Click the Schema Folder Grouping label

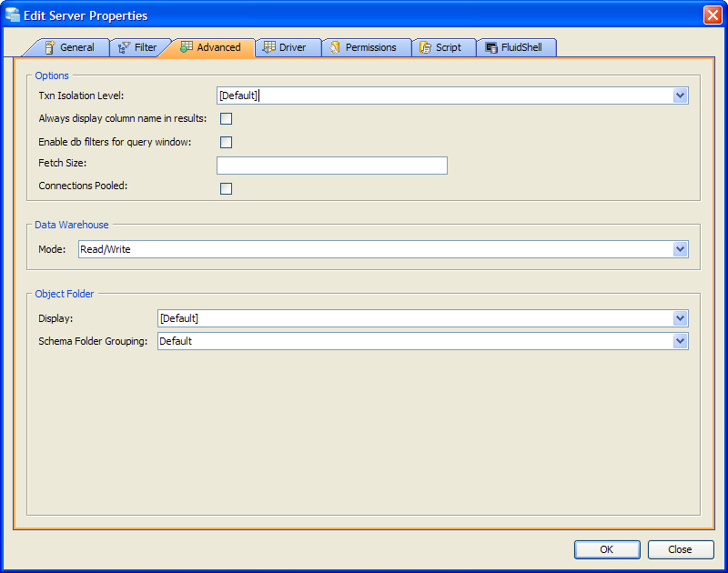93,341
